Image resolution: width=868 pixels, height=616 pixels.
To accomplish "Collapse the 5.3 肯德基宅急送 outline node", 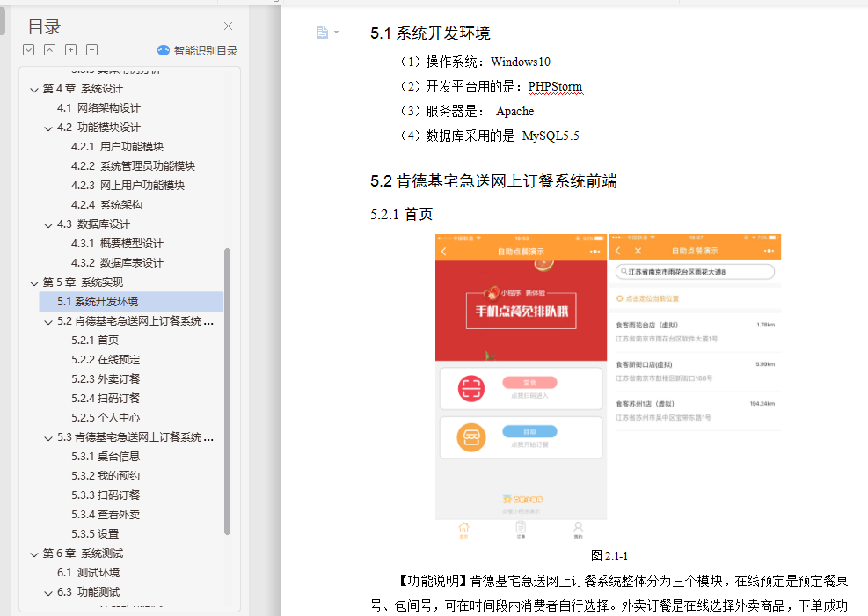I will click(48, 438).
